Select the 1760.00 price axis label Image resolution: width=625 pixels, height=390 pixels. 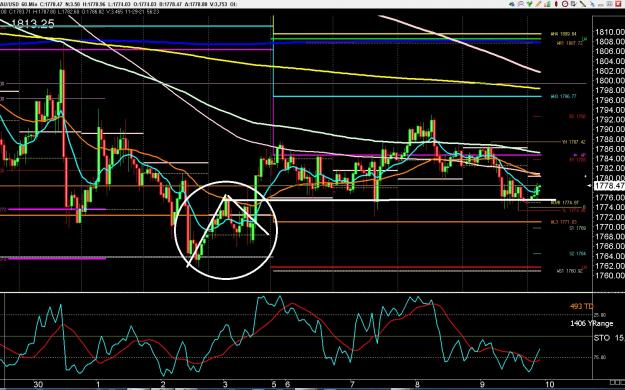pyautogui.click(x=609, y=276)
